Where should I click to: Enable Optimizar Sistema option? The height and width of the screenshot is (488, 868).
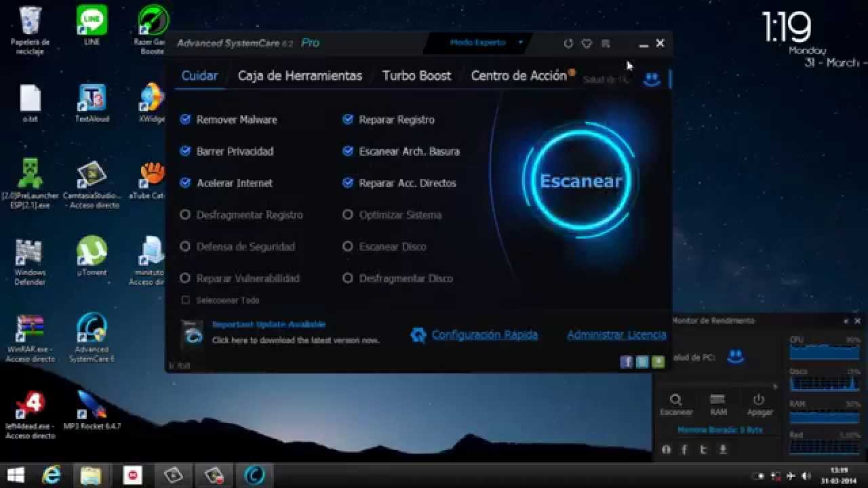[x=348, y=215]
